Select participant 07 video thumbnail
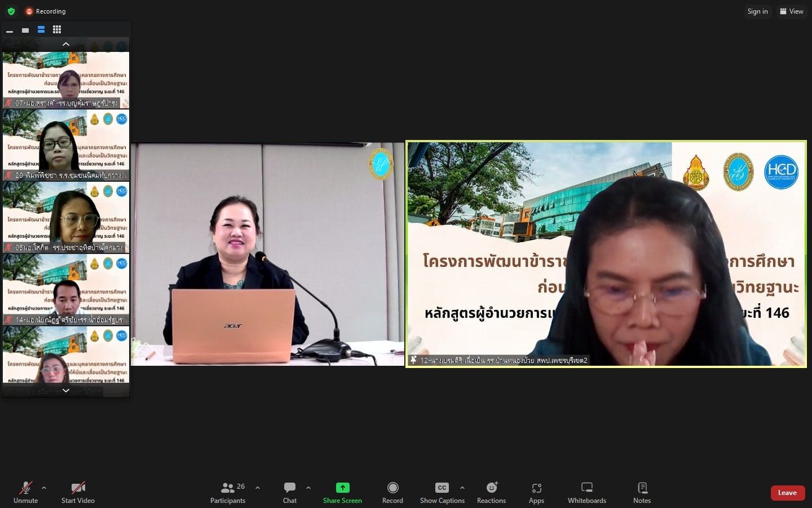Viewport: 812px width, 508px height. click(x=66, y=79)
